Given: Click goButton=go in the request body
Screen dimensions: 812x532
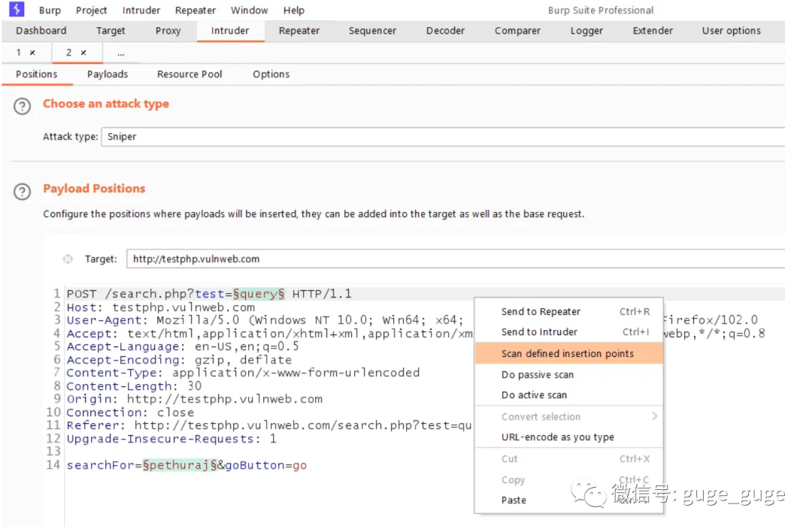Looking at the screenshot, I should click(265, 465).
